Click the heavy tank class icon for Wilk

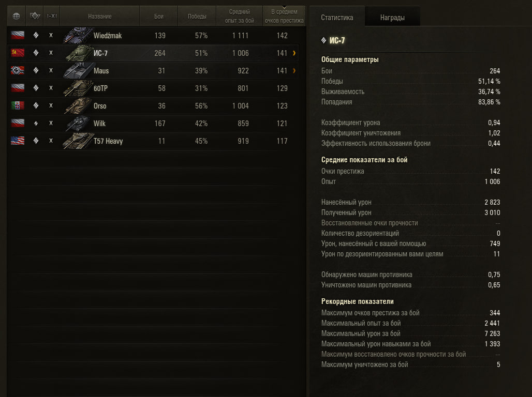pos(36,124)
